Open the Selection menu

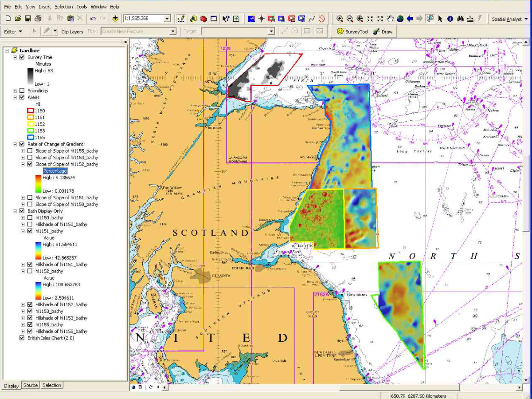[64, 7]
